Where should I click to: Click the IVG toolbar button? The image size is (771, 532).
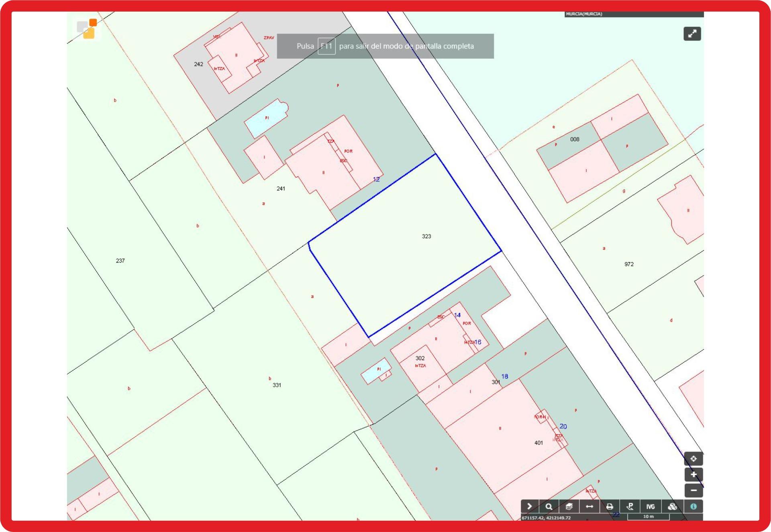click(651, 506)
